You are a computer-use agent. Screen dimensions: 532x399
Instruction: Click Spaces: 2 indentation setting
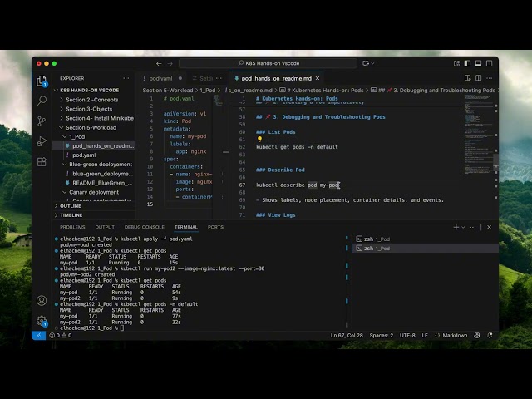[382, 336]
